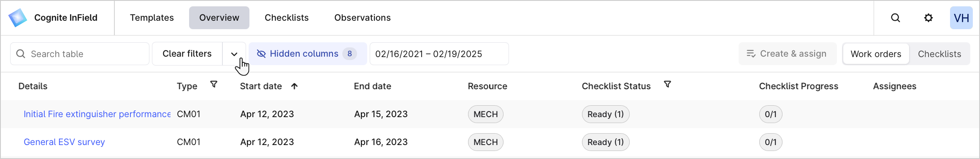
Task: Click the Search table input field
Action: 80,54
